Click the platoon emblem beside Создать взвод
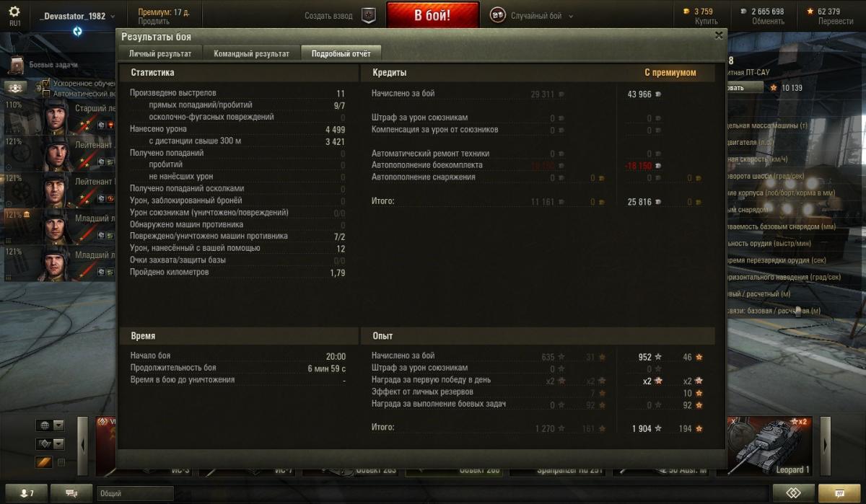The height and width of the screenshot is (504, 866). tap(368, 15)
